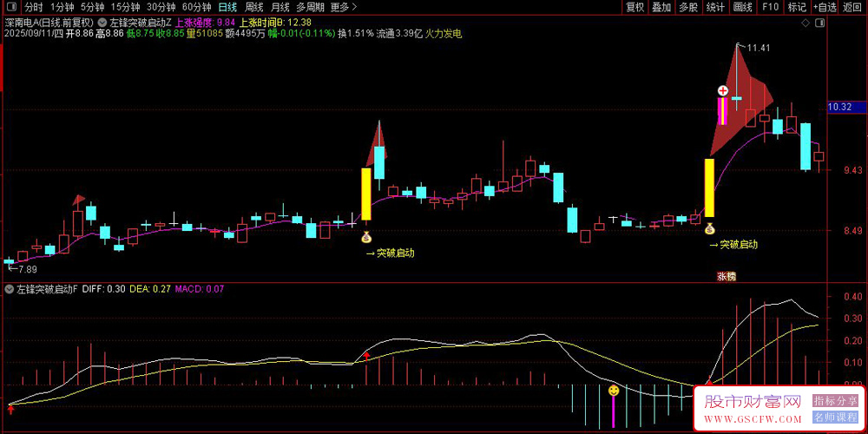The image size is (868, 434).
Task: Click the 统计 statistics button
Action: coord(716,7)
